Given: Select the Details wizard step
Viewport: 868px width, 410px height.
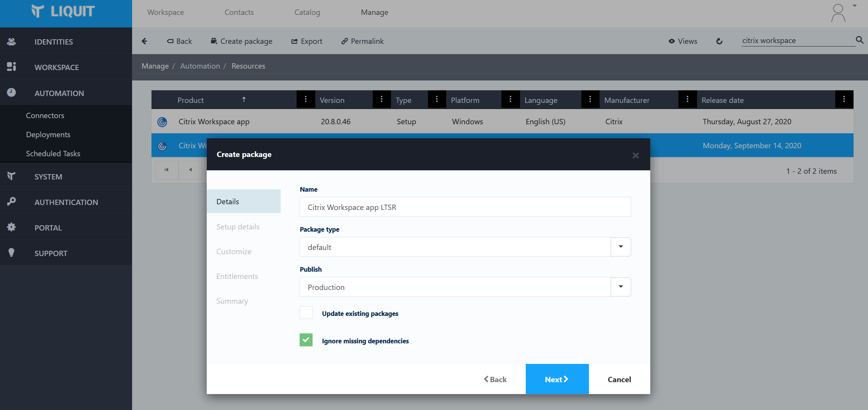Looking at the screenshot, I should coord(244,202).
